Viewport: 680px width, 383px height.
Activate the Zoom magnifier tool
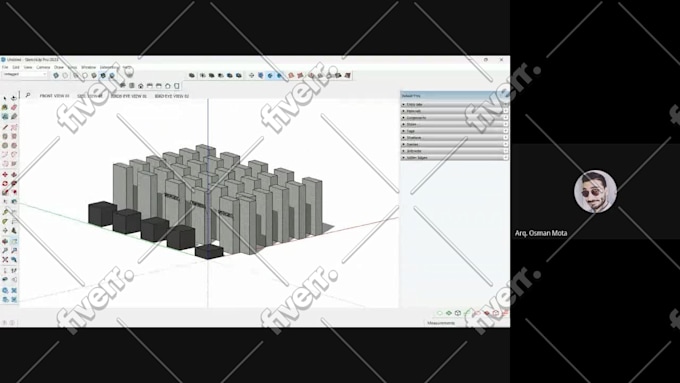(x=5, y=250)
